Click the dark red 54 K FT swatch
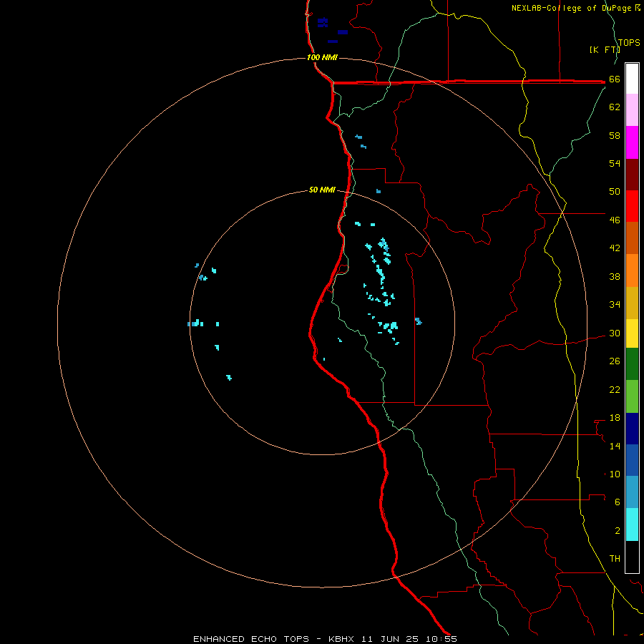Viewport: 644px width, 644px height. pos(632,174)
